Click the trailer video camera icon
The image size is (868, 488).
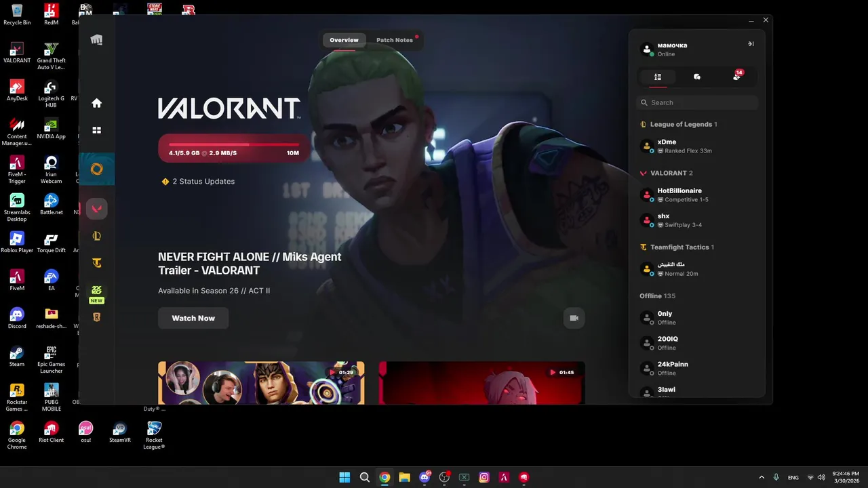click(574, 318)
